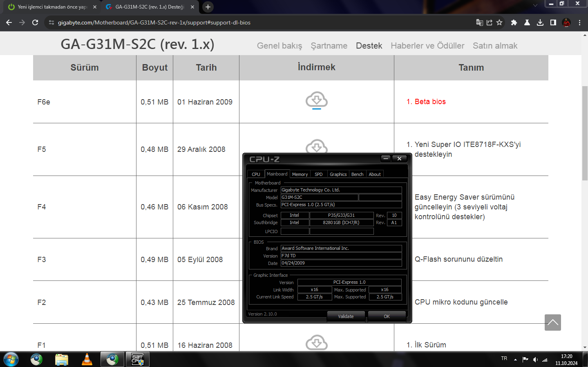588x367 pixels.
Task: Open volume control in the system tray
Action: tap(535, 360)
